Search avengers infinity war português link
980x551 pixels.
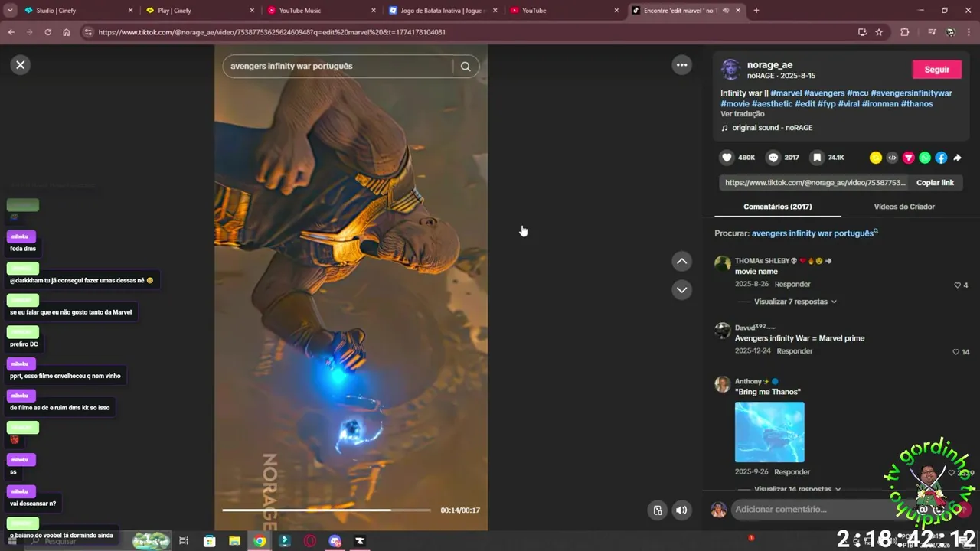[815, 233]
